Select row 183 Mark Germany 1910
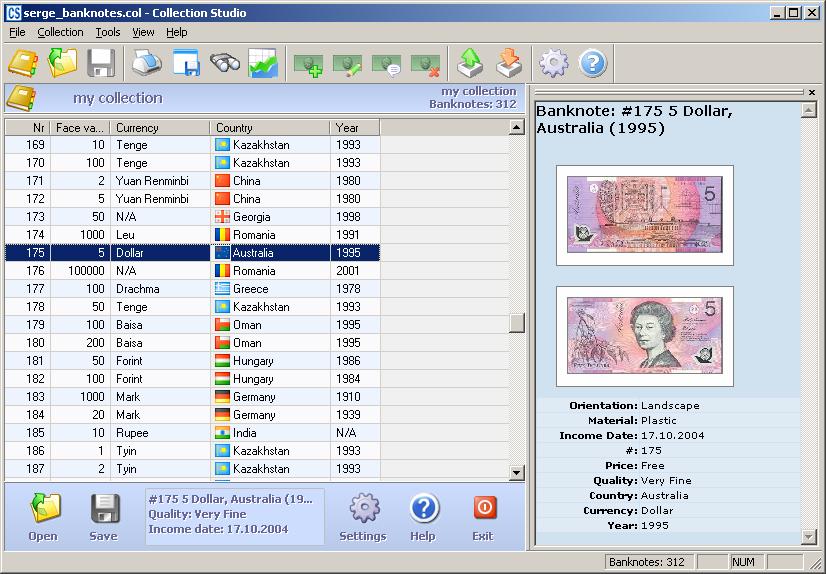The image size is (826, 574). click(x=192, y=397)
